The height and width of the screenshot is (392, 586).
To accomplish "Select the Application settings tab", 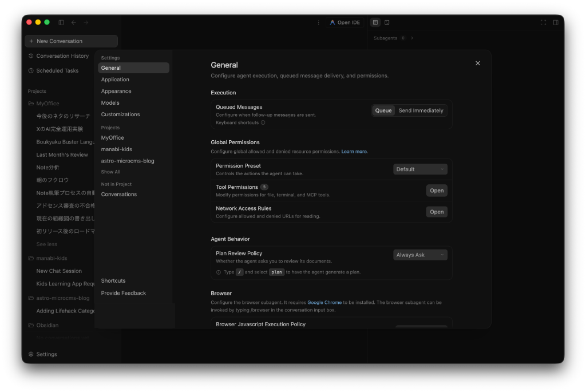I will [x=115, y=80].
